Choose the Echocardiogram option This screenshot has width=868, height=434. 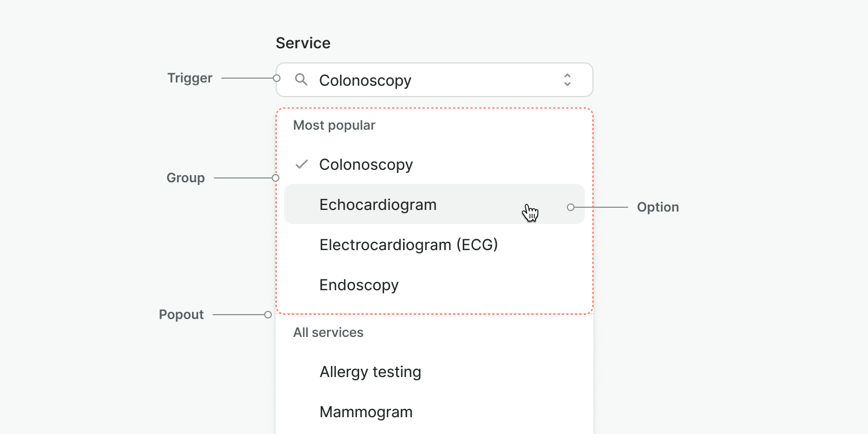tap(434, 205)
